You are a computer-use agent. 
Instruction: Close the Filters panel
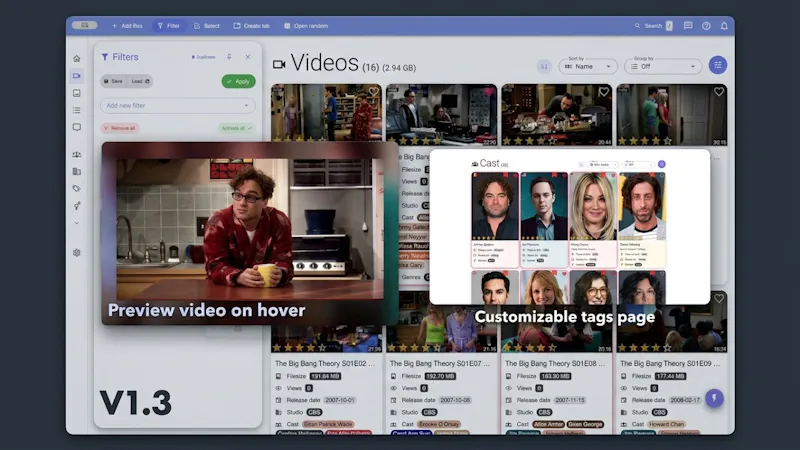248,57
